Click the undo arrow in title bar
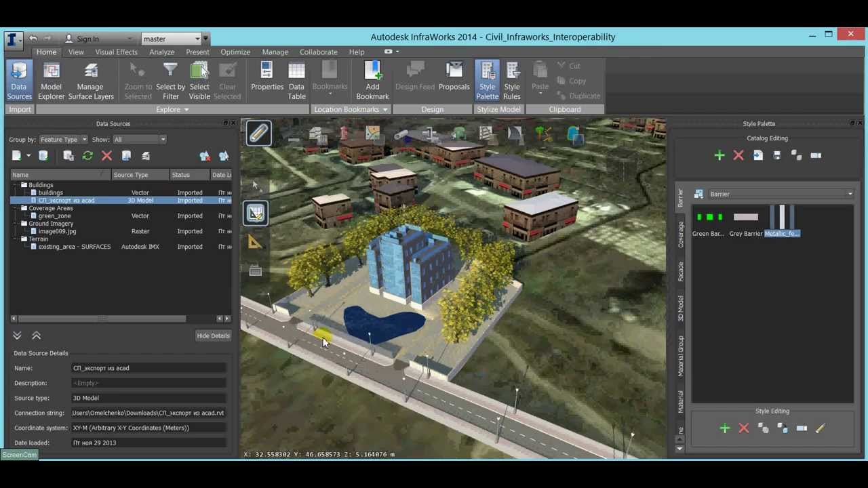The height and width of the screenshot is (488, 868). (x=33, y=39)
